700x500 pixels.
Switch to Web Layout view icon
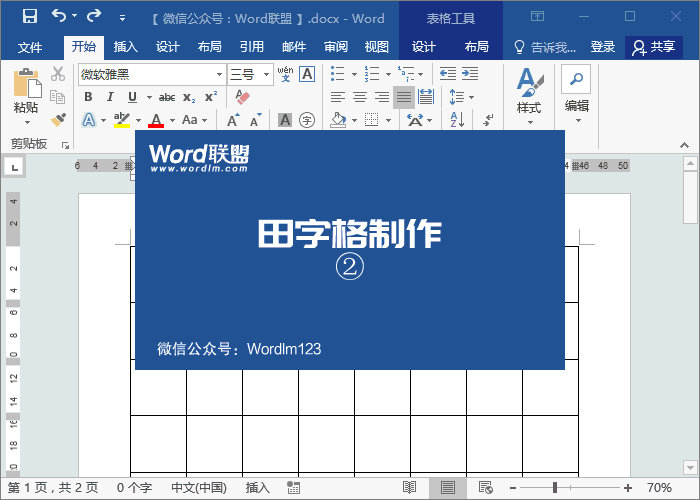click(x=485, y=488)
